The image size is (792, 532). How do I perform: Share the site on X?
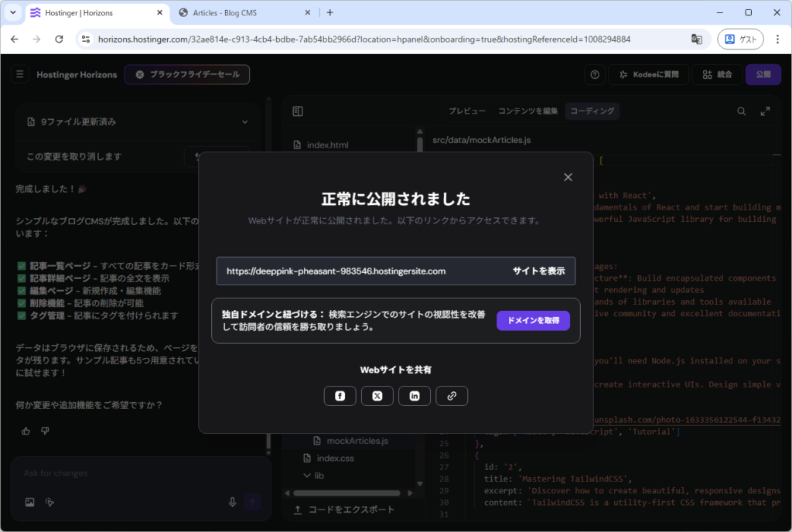point(377,396)
